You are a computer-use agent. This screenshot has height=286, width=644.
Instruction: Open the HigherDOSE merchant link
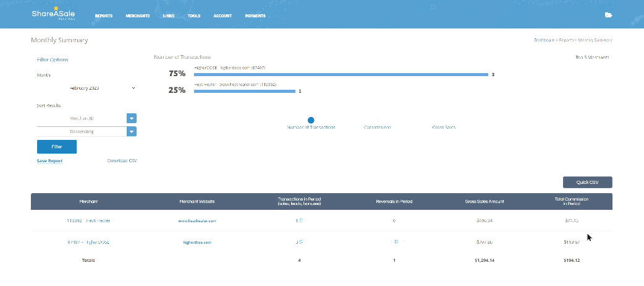click(88, 242)
